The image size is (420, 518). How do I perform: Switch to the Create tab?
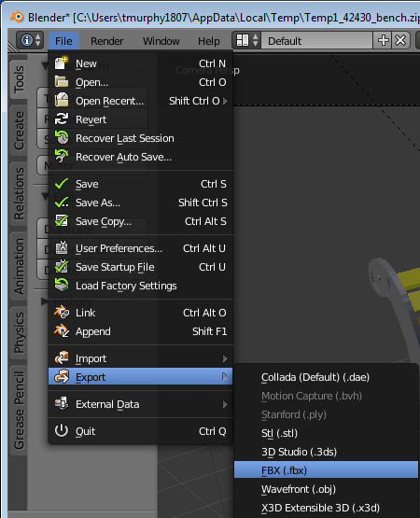[x=19, y=131]
